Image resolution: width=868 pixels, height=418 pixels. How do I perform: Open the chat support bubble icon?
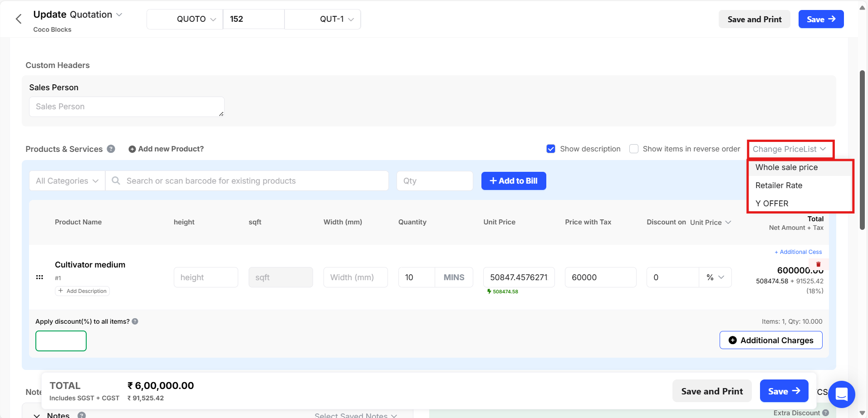tap(842, 394)
